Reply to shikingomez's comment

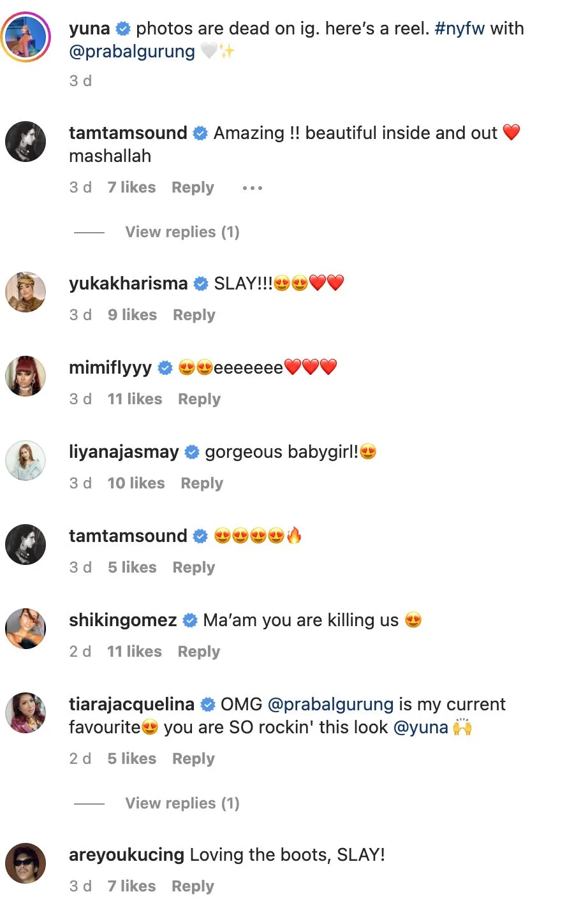coord(198,652)
